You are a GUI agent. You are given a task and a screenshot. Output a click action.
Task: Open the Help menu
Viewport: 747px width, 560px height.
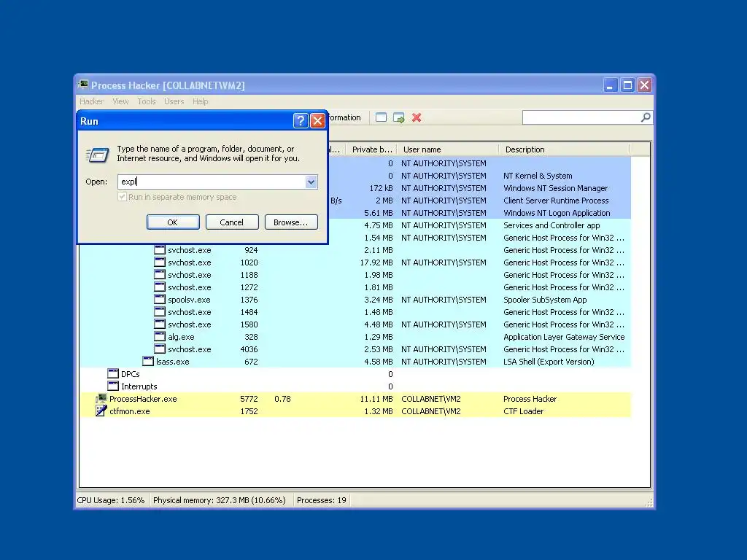(201, 101)
